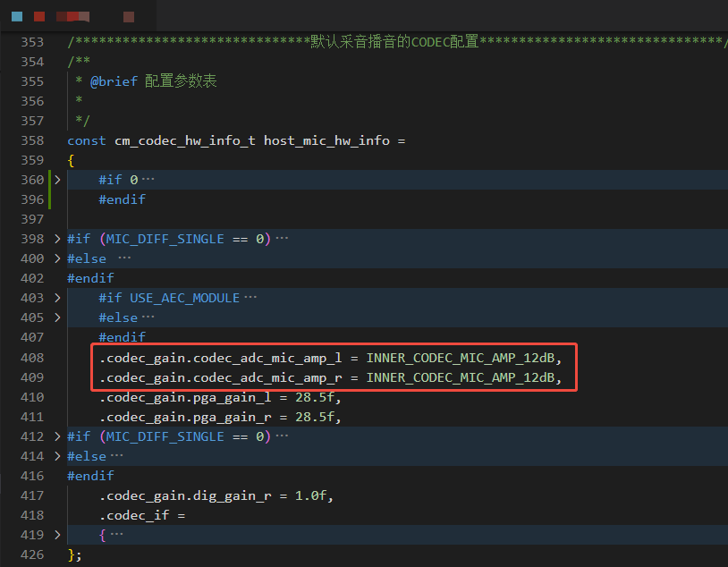728x567 pixels.
Task: Click line number 408 in the gutter
Action: point(32,357)
